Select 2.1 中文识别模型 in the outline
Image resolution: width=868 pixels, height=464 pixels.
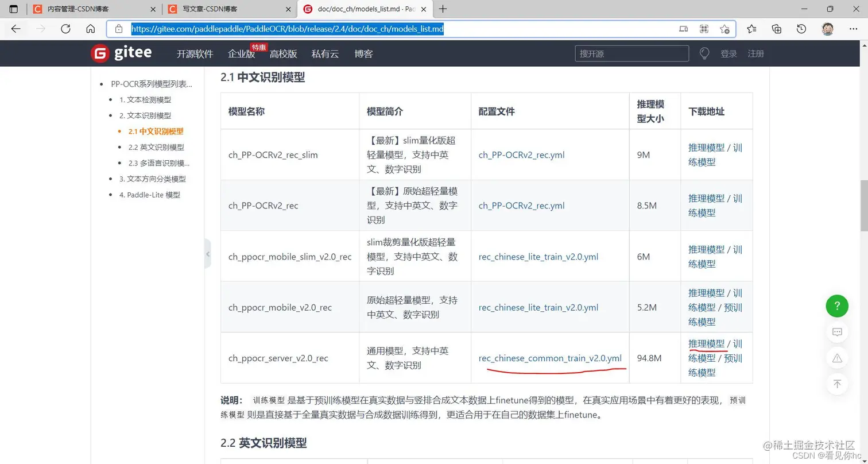[x=156, y=132]
